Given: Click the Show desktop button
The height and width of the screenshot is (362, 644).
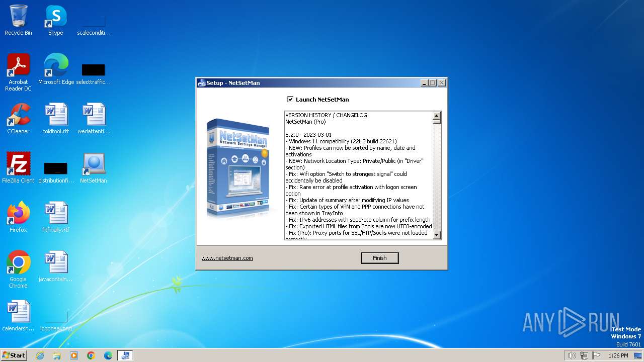Looking at the screenshot, I should coord(639,355).
